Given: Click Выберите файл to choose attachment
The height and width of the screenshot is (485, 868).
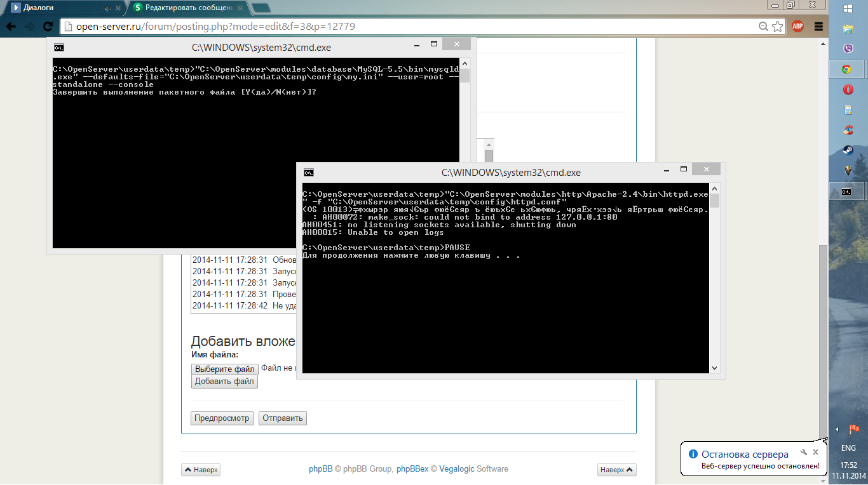Looking at the screenshot, I should tap(224, 369).
